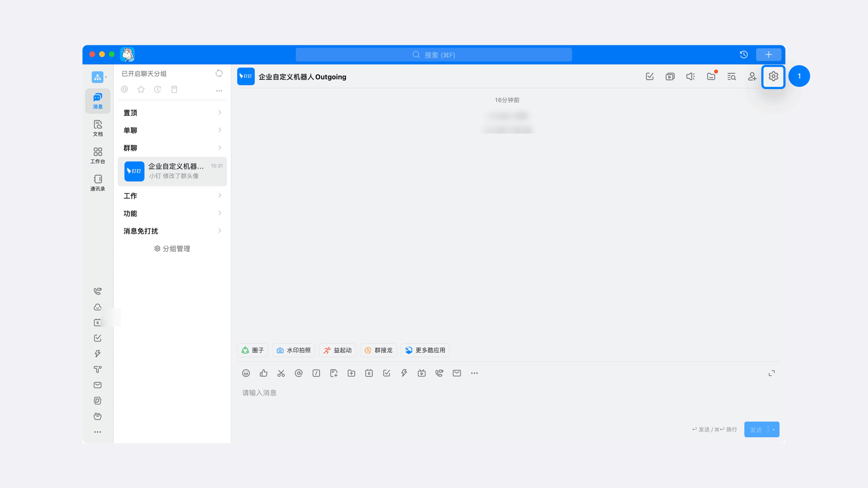Expand the 消息免打扰 group

point(172,231)
